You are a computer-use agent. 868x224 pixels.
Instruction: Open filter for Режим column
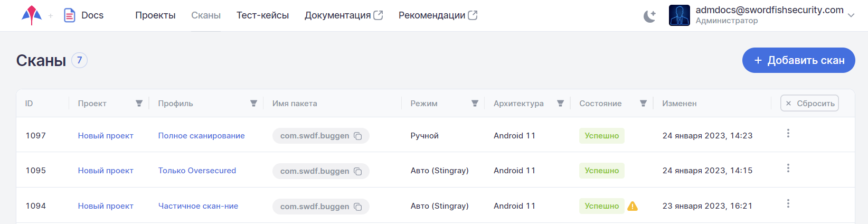(x=475, y=104)
